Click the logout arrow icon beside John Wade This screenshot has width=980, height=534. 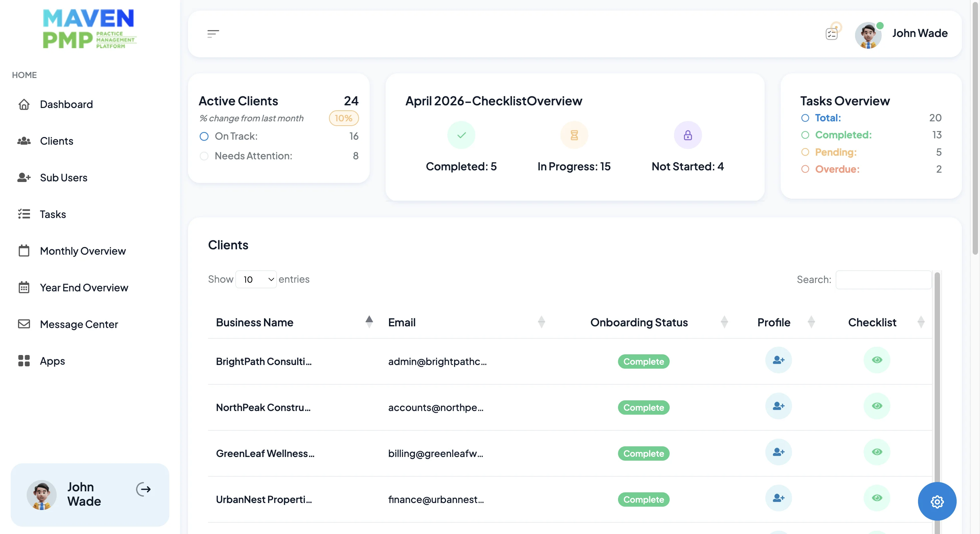[144, 489]
